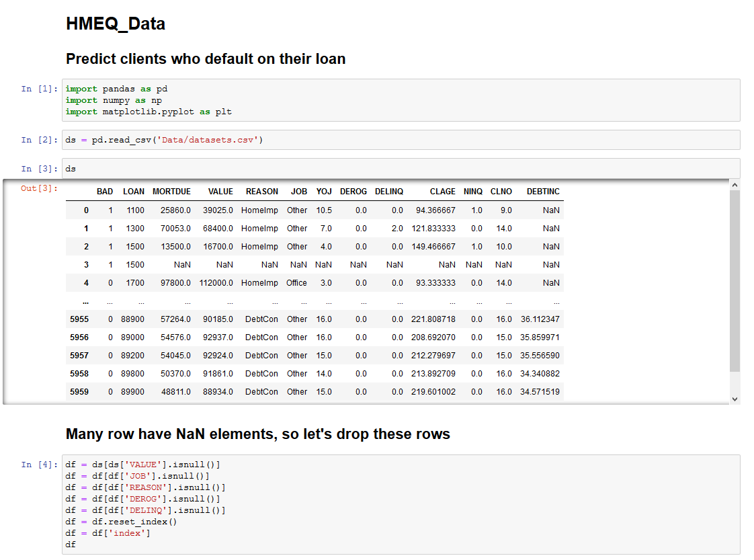This screenshot has height=560, width=754.
Task: Click the YOJ column header
Action: [x=324, y=192]
